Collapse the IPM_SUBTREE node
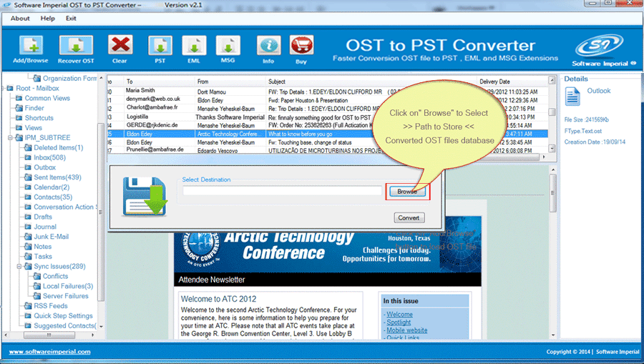The height and width of the screenshot is (364, 644). pos(10,138)
